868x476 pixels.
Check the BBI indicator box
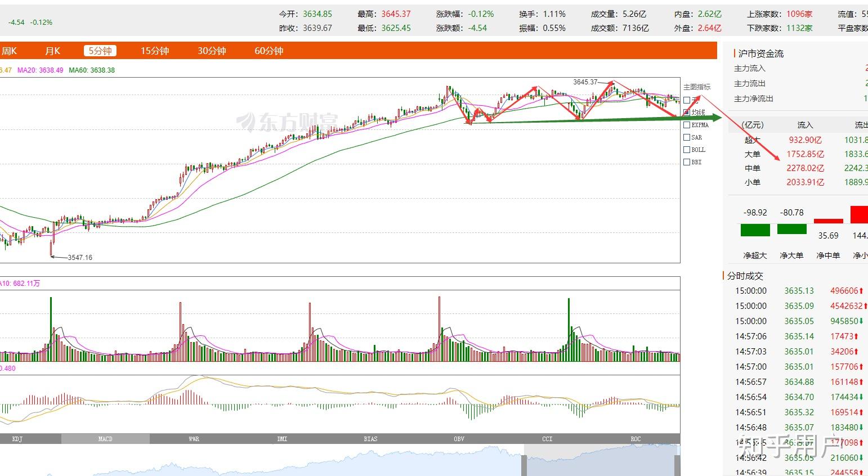pos(687,162)
